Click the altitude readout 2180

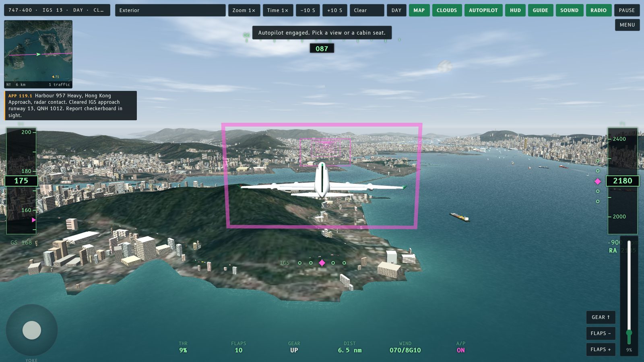pos(622,181)
